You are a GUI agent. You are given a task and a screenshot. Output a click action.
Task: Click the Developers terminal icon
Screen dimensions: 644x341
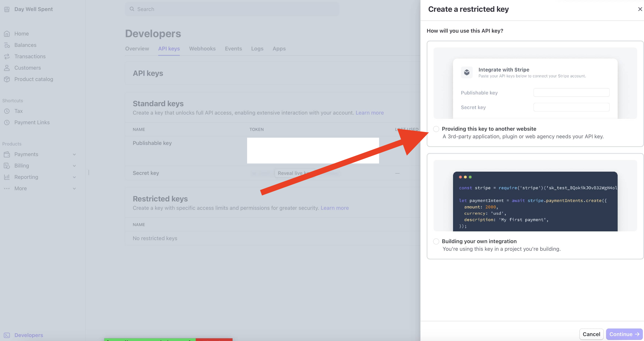(7, 335)
